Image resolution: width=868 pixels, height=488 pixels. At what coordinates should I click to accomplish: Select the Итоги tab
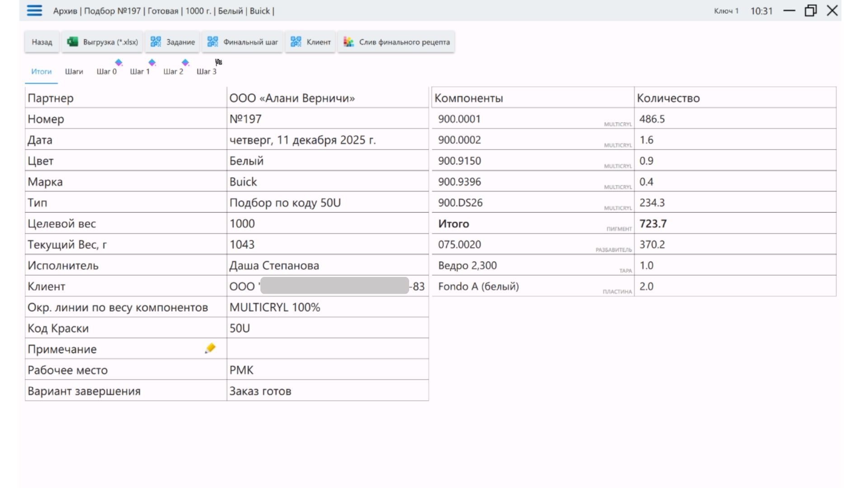(x=41, y=72)
